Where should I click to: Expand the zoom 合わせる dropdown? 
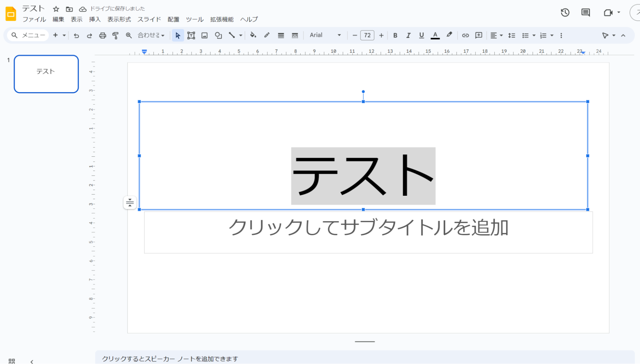pyautogui.click(x=151, y=36)
